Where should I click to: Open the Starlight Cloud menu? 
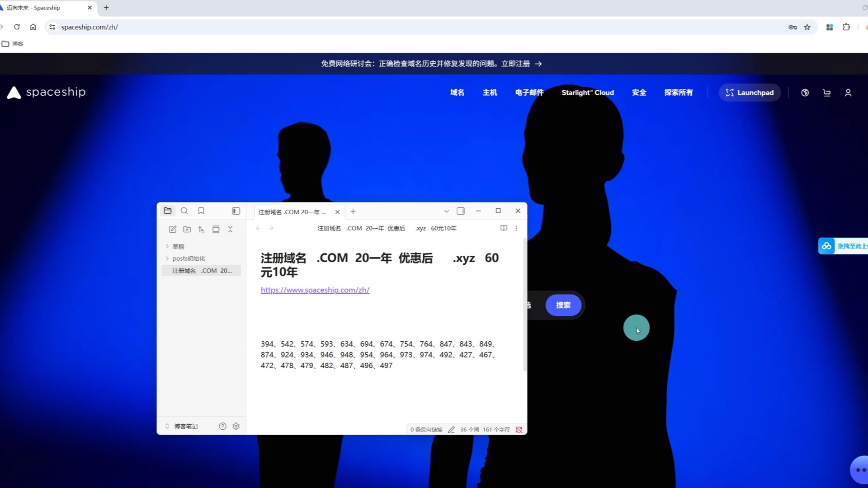[588, 93]
